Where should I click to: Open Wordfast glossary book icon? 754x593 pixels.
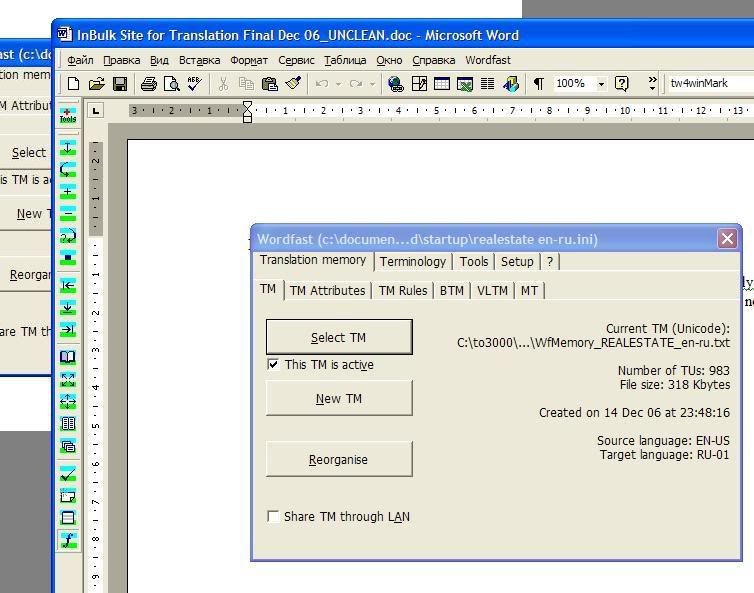pyautogui.click(x=68, y=357)
